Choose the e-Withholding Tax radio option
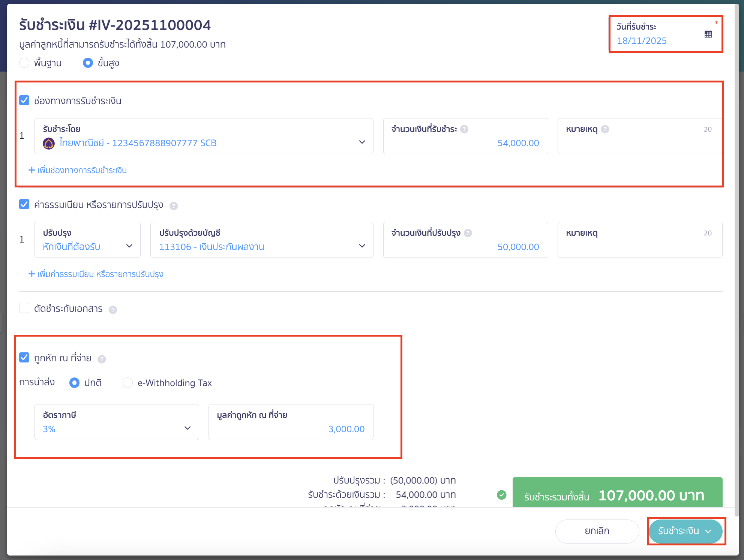Viewport: 744px width, 560px height. pyautogui.click(x=127, y=383)
